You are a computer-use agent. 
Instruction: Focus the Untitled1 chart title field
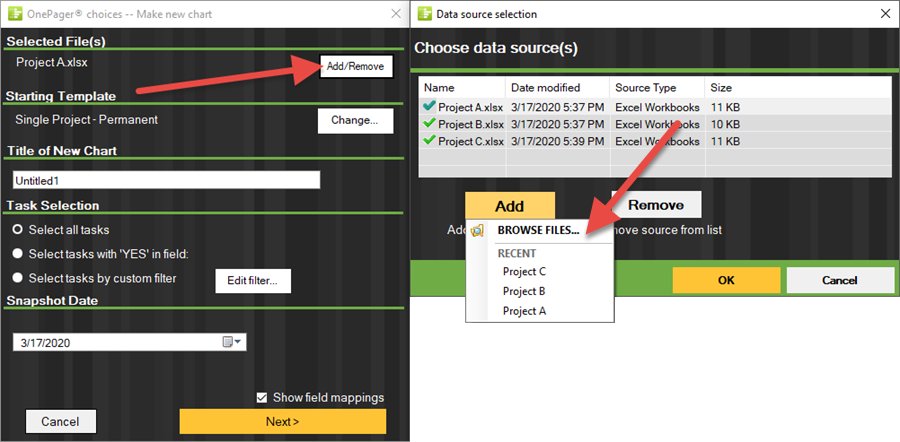[166, 180]
